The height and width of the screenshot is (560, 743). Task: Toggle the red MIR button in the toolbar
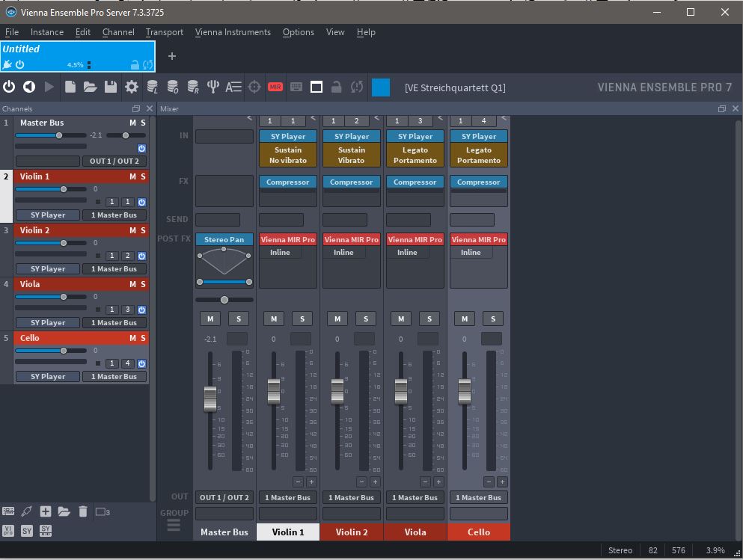tap(275, 87)
